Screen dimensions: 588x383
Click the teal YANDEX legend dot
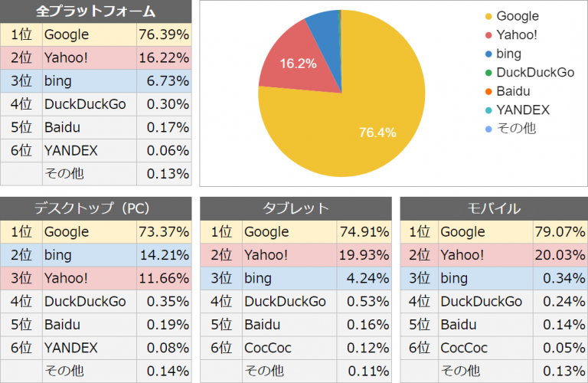coord(488,110)
